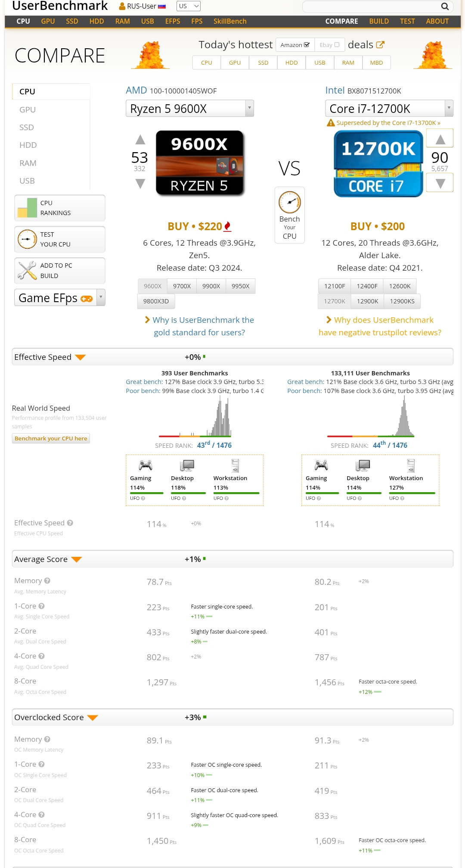Image resolution: width=465 pixels, height=868 pixels.
Task: Toggle the Ebay deals checkbox
Action: tap(337, 45)
